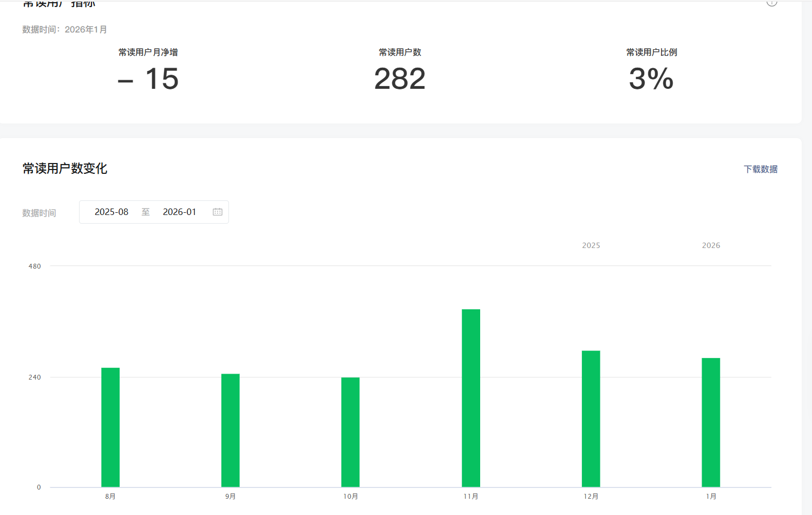Select the green bar for 1月
The height and width of the screenshot is (515, 812).
click(x=711, y=422)
